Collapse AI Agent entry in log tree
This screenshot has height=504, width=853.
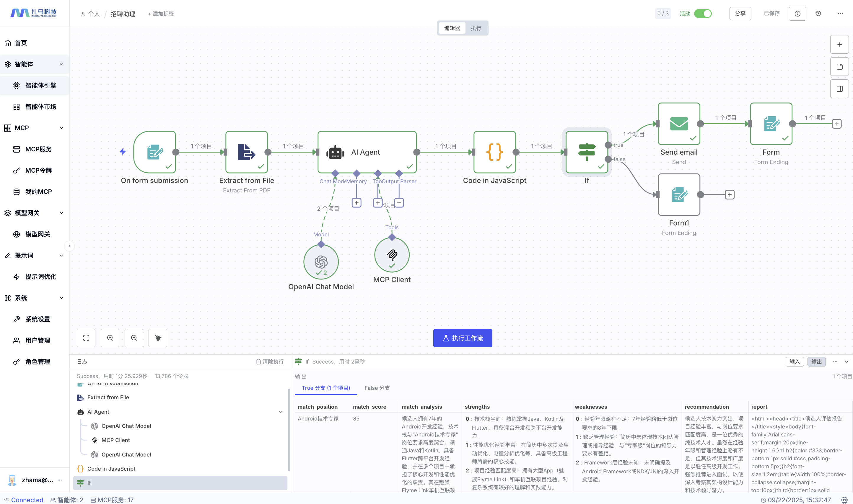[281, 412]
